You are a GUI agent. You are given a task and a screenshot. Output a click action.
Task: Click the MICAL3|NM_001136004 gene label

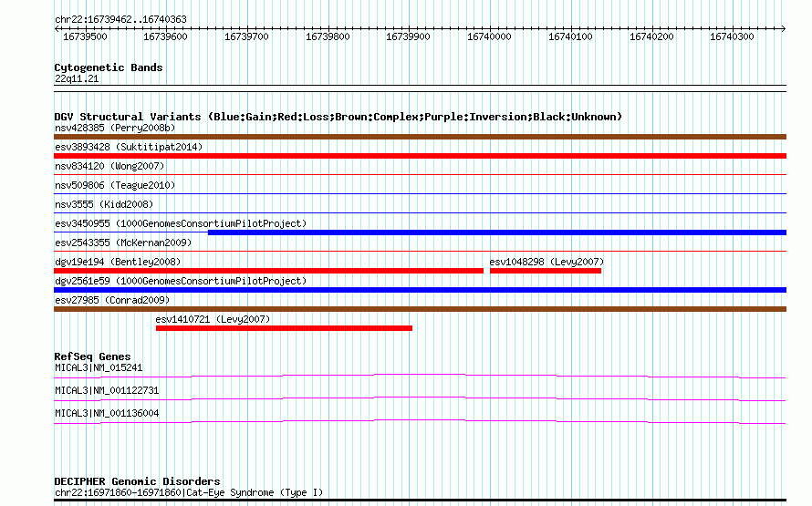pyautogui.click(x=107, y=413)
